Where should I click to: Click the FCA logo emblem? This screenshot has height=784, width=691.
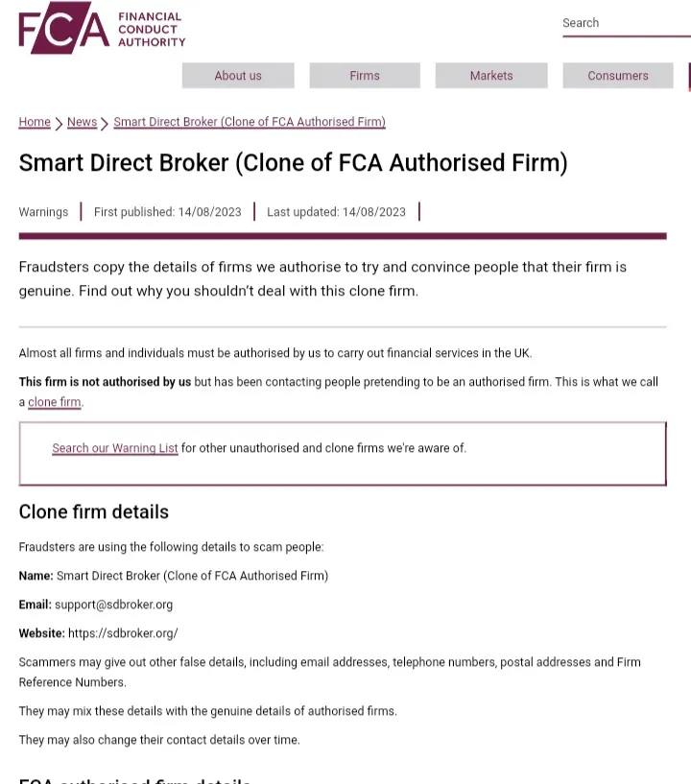63,28
